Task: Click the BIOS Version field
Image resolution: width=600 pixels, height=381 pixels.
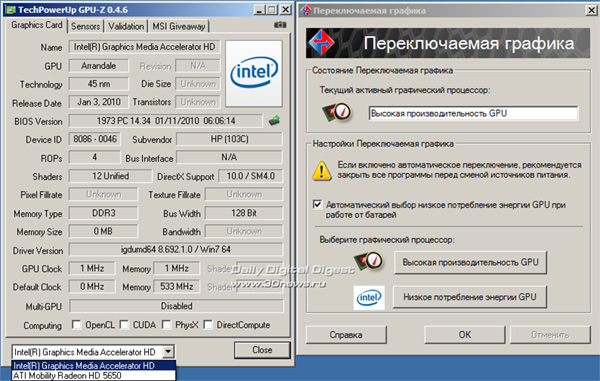Action: point(166,121)
